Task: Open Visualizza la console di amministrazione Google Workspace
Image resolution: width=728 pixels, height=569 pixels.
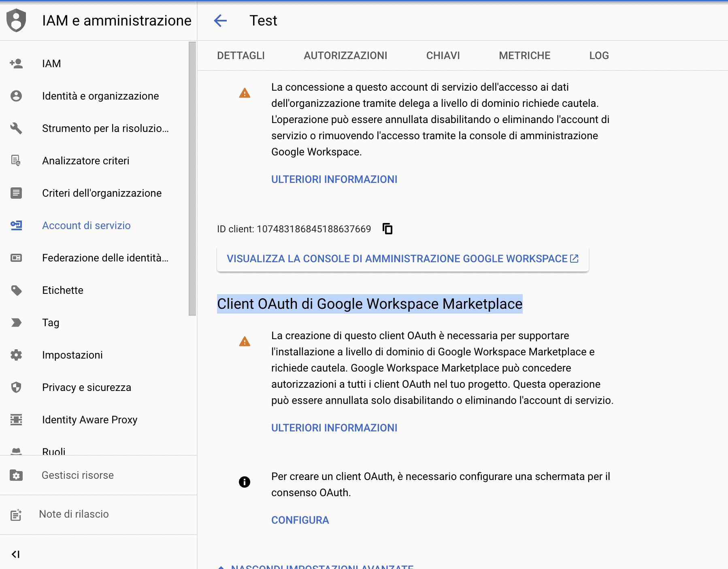Action: coord(402,259)
